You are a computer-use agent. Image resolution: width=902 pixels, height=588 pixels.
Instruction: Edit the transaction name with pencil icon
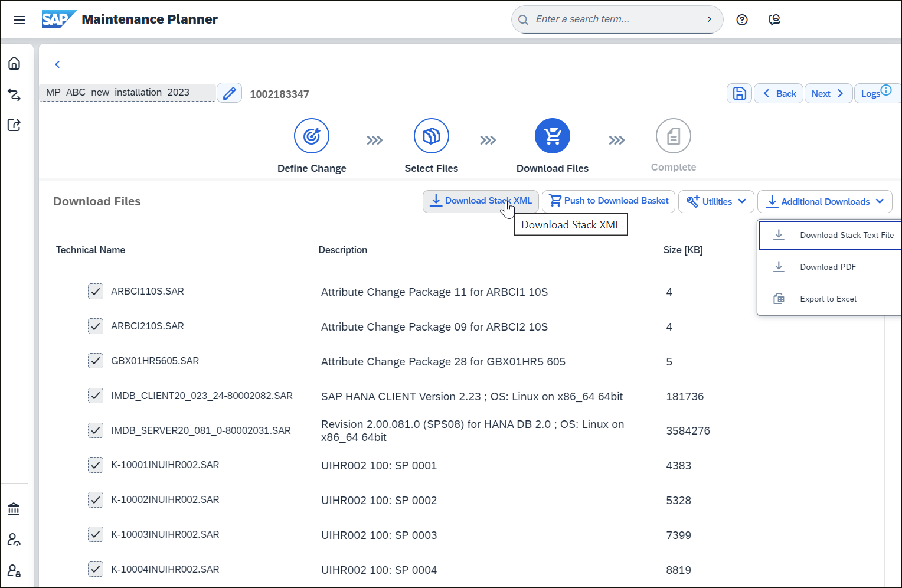pyautogui.click(x=230, y=93)
